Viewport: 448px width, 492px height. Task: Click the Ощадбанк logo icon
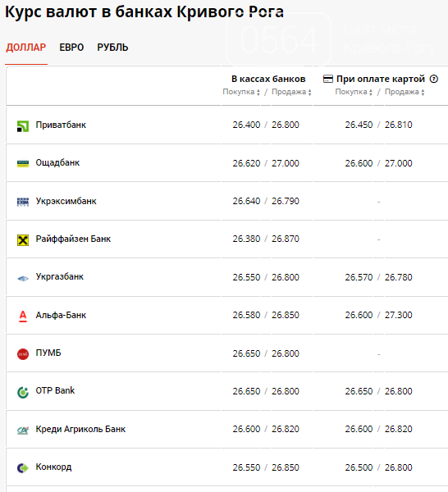click(x=23, y=163)
